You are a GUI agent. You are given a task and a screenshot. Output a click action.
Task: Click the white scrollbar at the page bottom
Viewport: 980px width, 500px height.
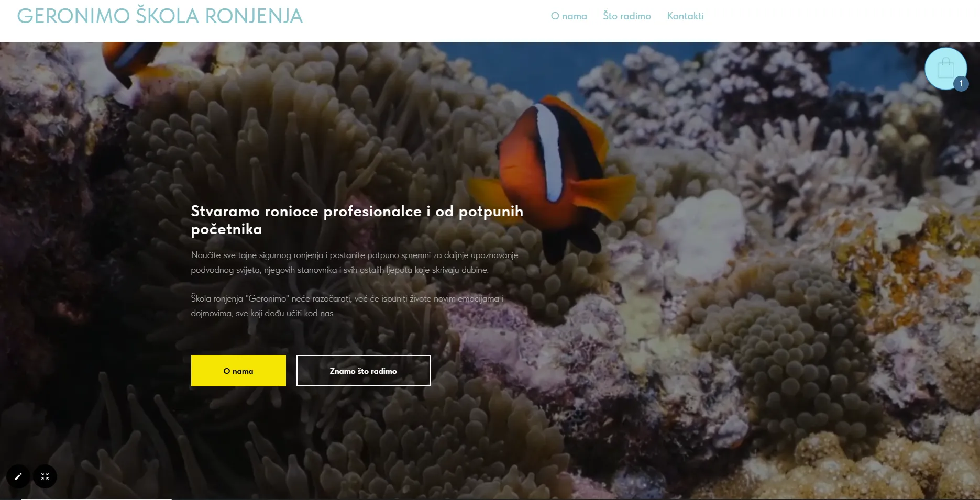point(96,499)
